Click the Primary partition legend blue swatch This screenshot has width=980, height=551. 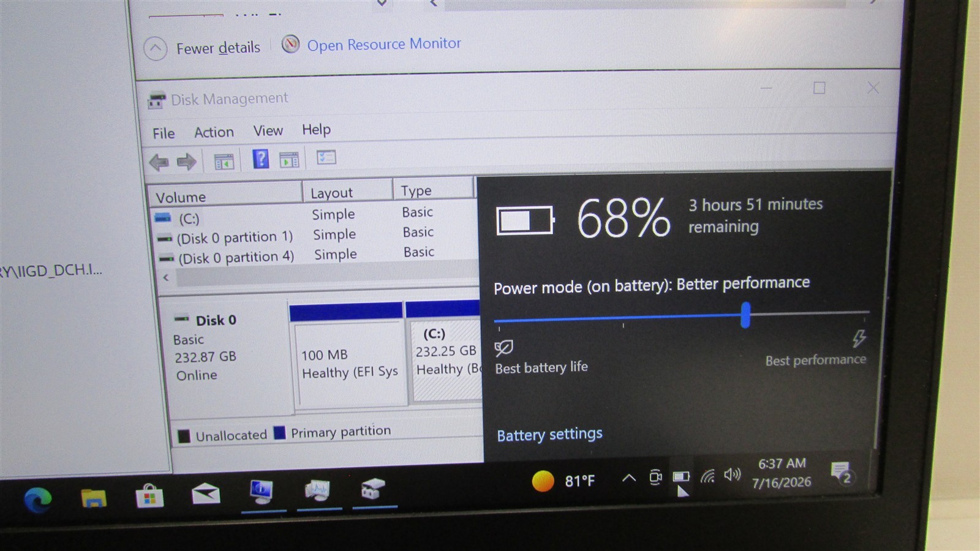(x=279, y=433)
